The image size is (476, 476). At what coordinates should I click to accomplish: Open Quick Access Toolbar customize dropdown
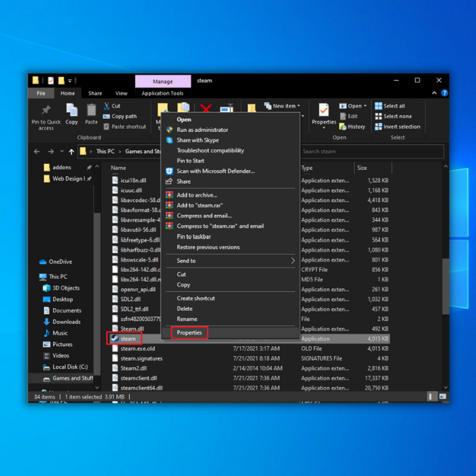coord(70,81)
